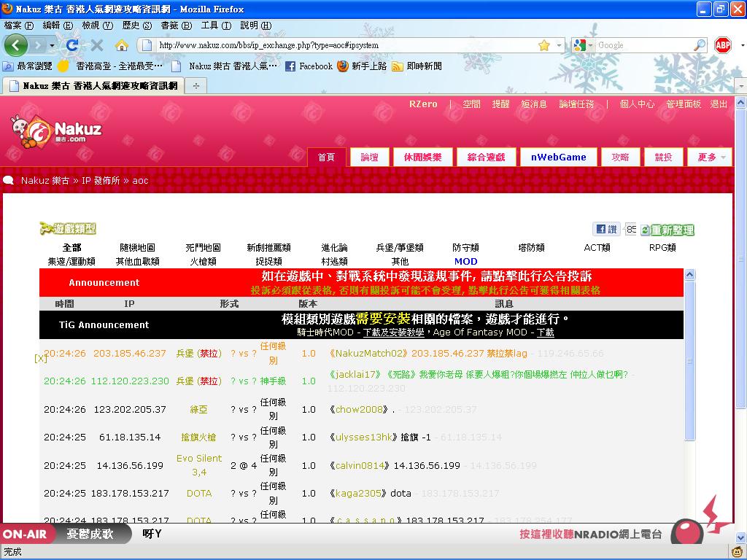Viewport: 747px width, 560px height.
Task: Open the back/forward history dropdown arrow
Action: 52,46
